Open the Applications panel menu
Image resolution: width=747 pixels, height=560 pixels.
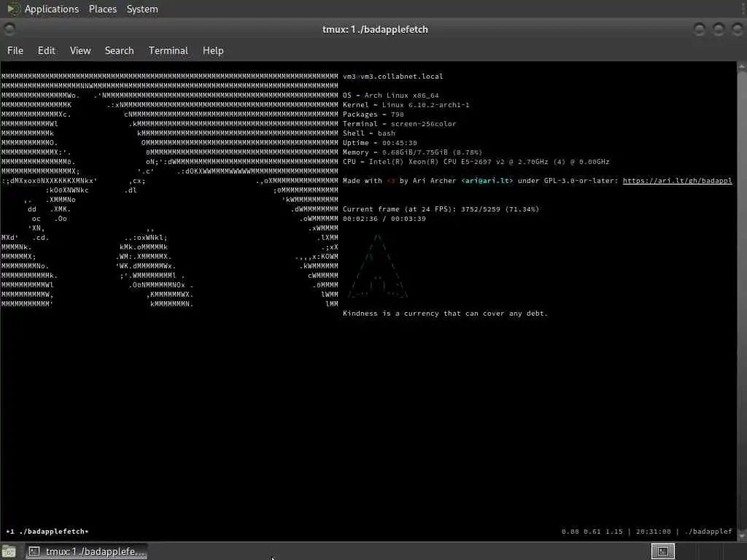coord(52,9)
